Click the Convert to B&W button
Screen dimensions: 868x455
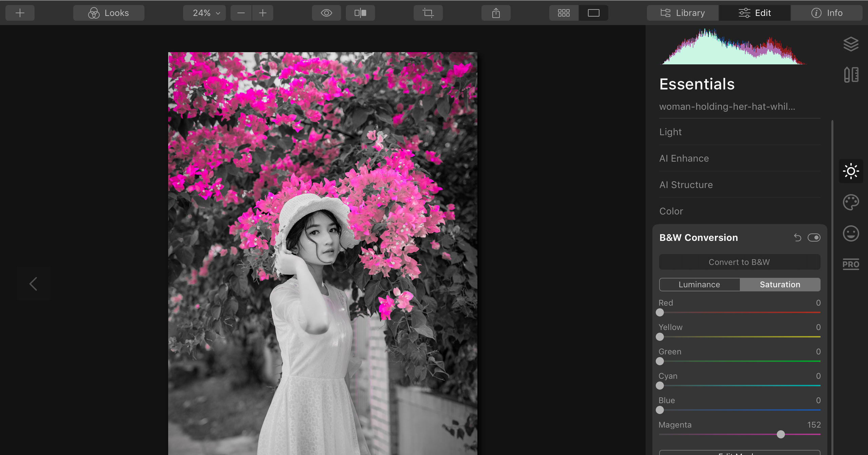click(739, 262)
